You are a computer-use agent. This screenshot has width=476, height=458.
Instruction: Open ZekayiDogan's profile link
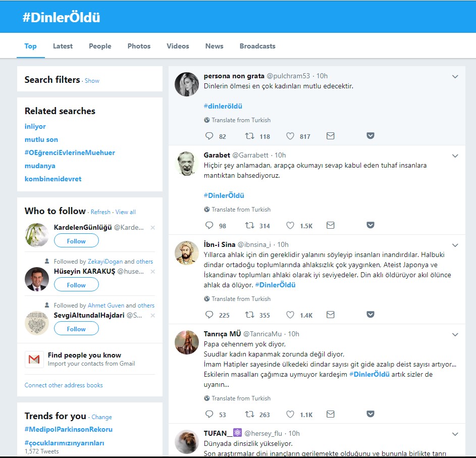point(105,262)
